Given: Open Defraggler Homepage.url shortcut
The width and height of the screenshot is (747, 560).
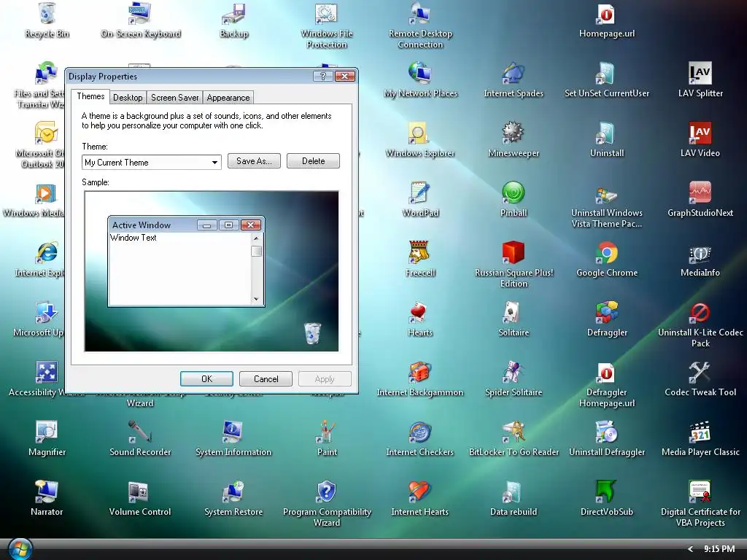Looking at the screenshot, I should pos(607,373).
